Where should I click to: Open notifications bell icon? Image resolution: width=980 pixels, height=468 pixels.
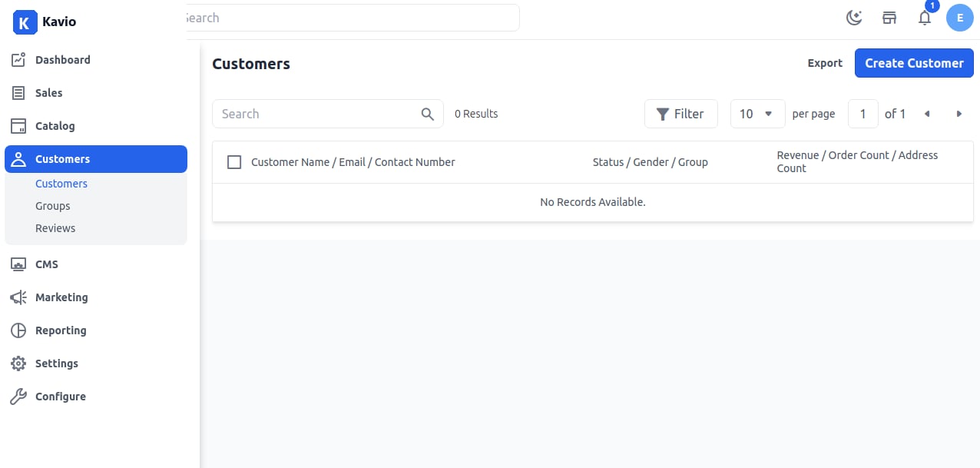(x=925, y=18)
